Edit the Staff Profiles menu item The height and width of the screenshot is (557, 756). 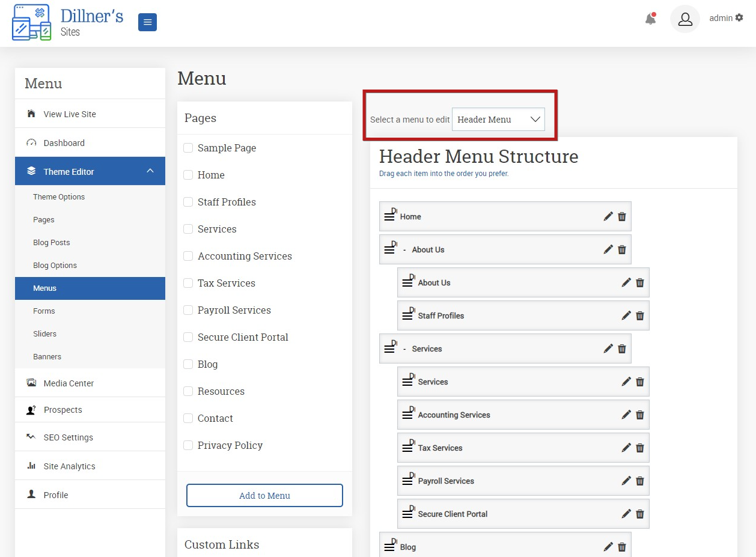click(x=626, y=315)
